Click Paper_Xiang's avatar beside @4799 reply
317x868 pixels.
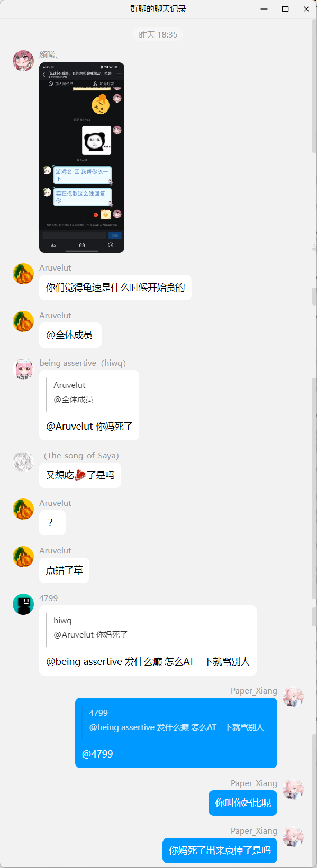(293, 697)
